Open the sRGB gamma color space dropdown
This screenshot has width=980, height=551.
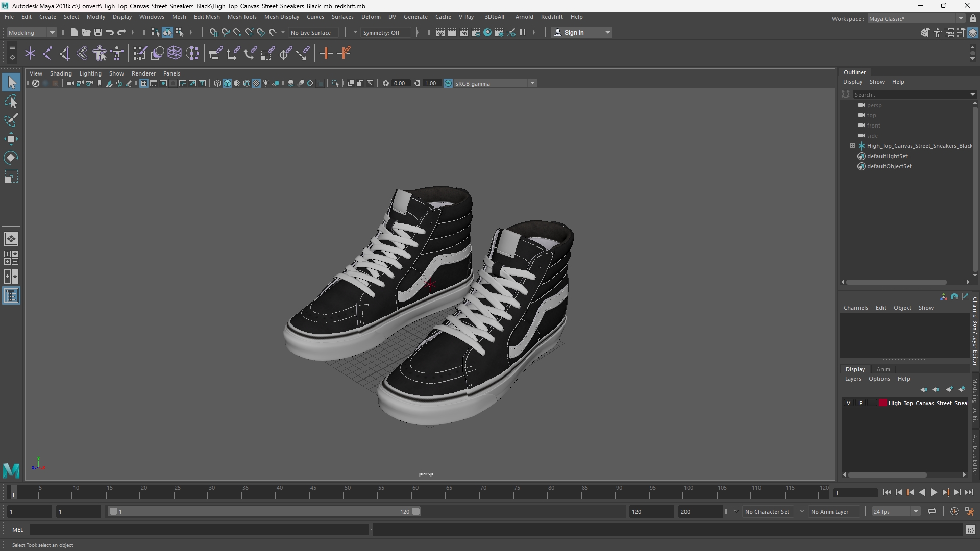[495, 83]
